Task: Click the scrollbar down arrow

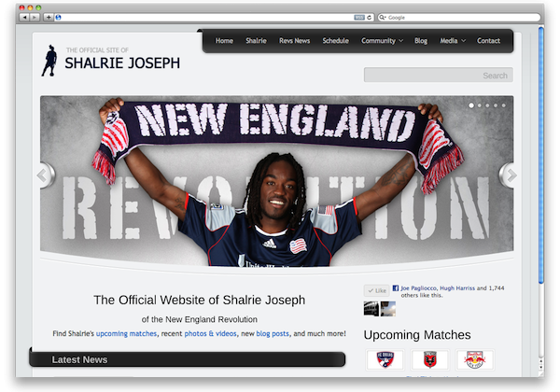Action: point(541,367)
